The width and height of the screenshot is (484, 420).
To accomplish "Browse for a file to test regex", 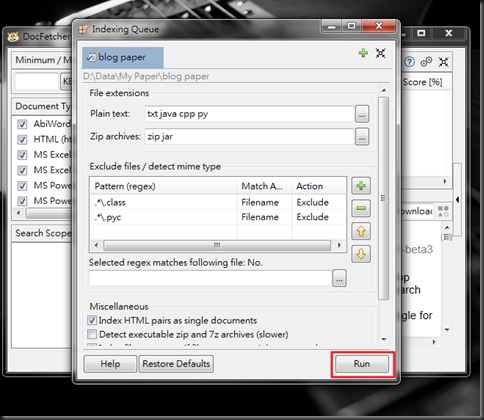I will 339,278.
